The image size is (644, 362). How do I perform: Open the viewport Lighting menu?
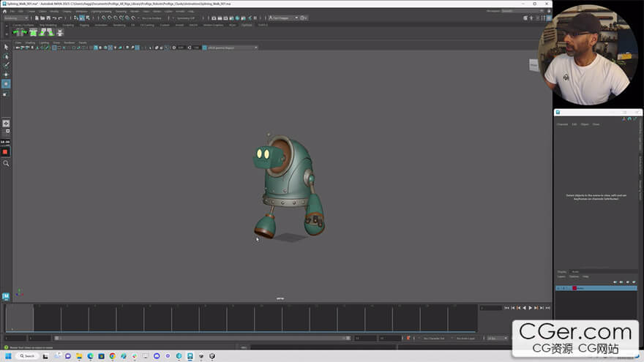(44, 42)
